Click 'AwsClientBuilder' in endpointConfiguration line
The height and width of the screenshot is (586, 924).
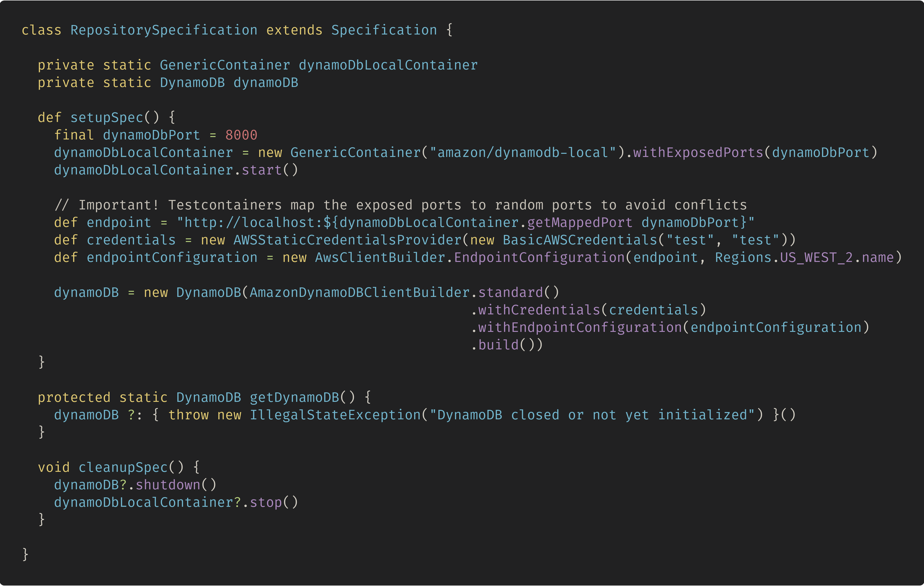click(380, 258)
